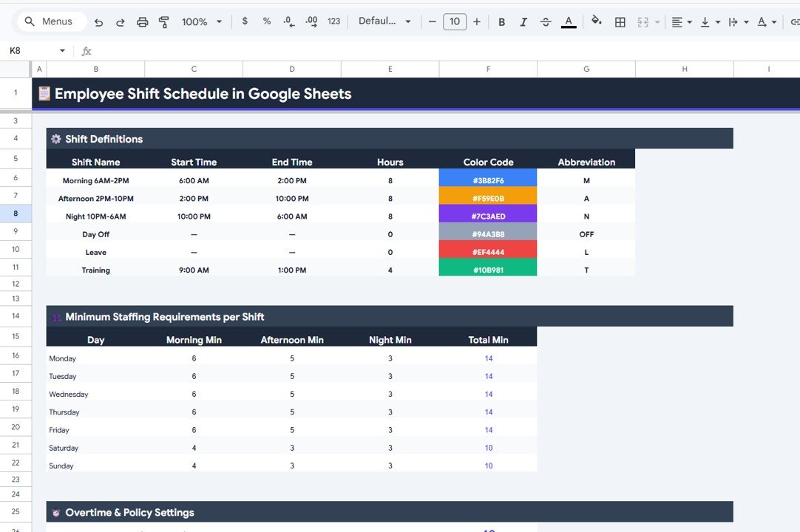Click the undo button
This screenshot has width=800, height=532.
[98, 21]
